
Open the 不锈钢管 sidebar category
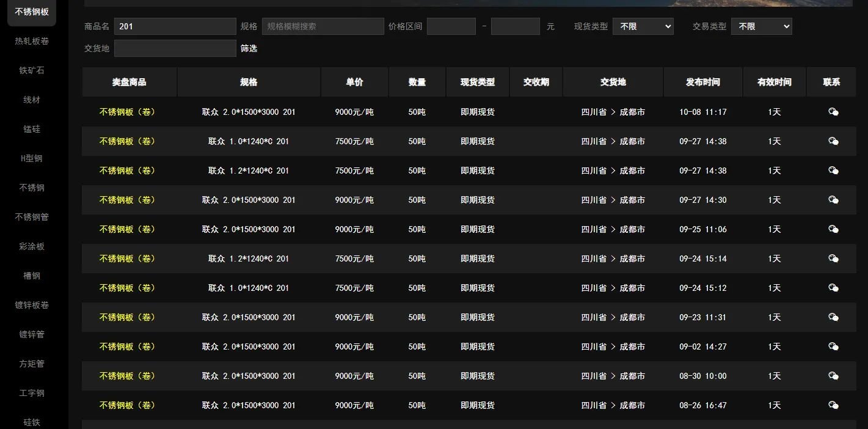click(x=32, y=217)
